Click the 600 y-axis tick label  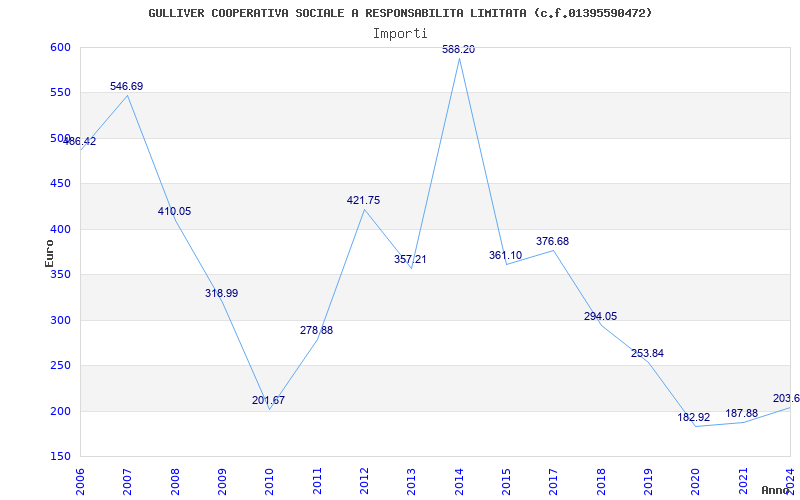[x=60, y=47]
